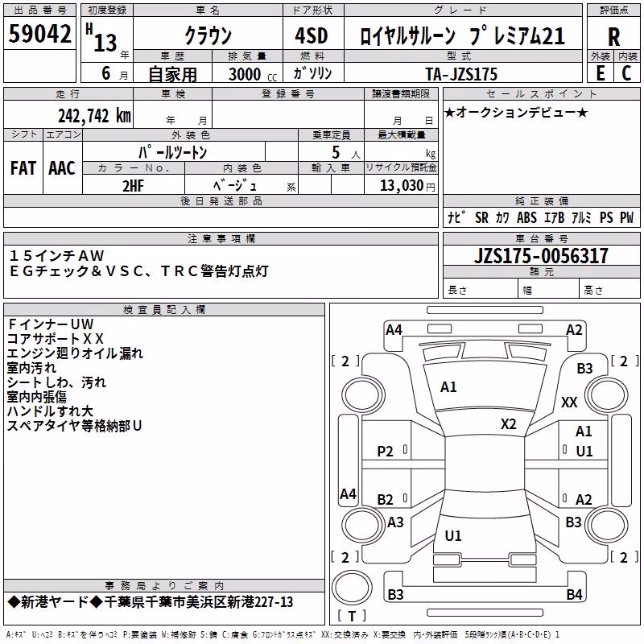Click the 純正装備 section header
644x644 pixels.
coord(542,200)
